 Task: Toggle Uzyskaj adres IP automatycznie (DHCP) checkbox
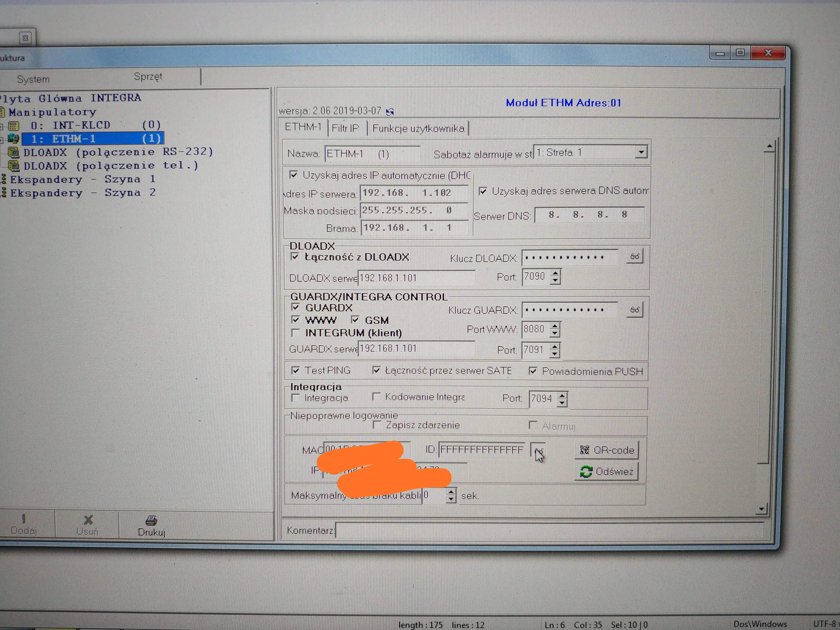pyautogui.click(x=293, y=175)
